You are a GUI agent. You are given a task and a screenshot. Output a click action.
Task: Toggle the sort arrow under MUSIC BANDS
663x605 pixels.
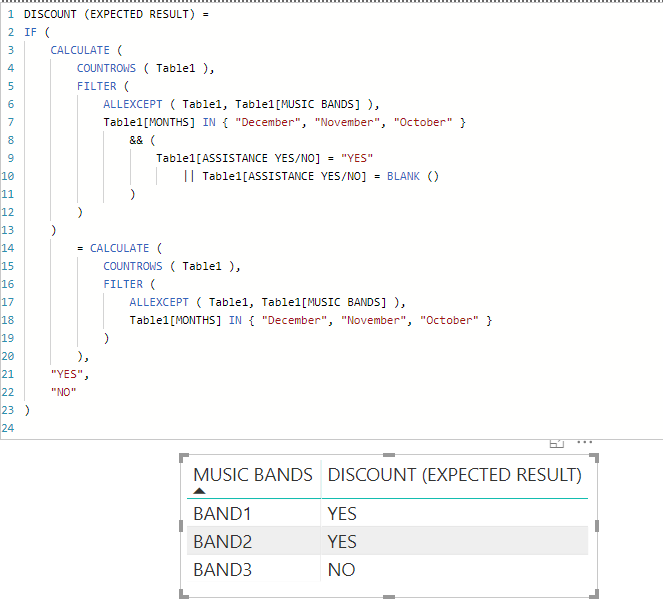click(199, 491)
